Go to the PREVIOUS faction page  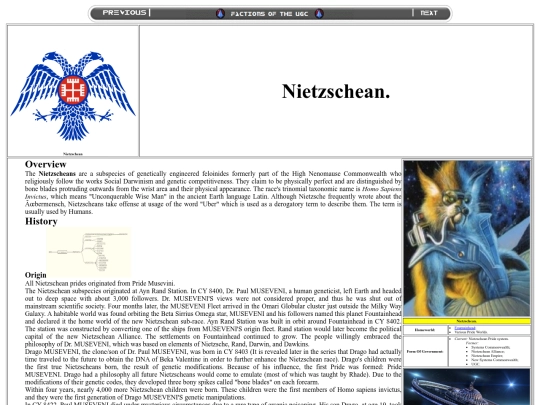coord(124,13)
